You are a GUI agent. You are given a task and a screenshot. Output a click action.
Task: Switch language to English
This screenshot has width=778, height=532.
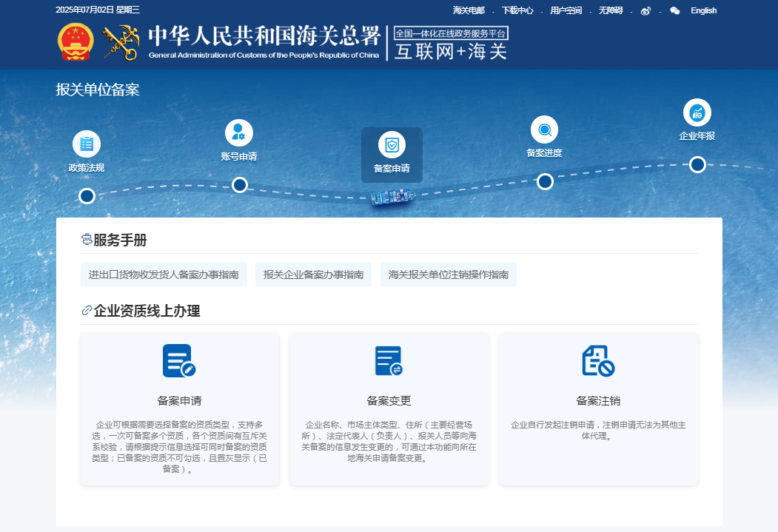click(703, 11)
